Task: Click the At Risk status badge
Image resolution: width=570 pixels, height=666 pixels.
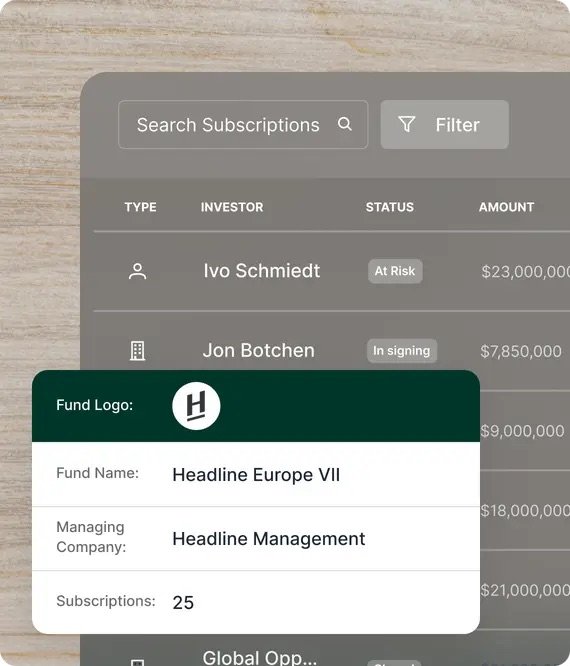Action: (x=395, y=271)
